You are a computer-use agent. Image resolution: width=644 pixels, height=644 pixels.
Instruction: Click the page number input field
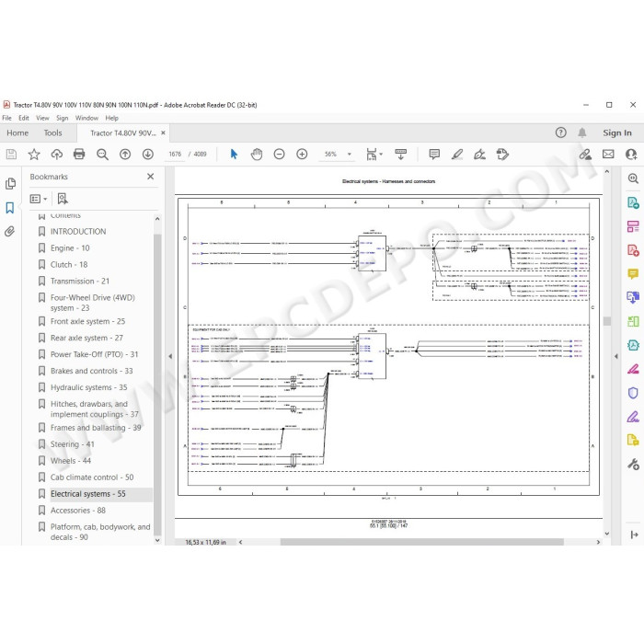pos(175,154)
